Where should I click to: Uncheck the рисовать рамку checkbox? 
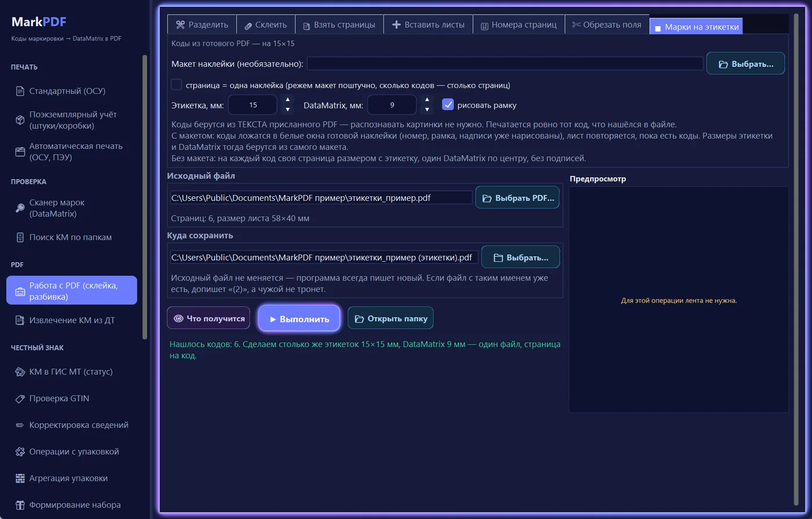click(448, 104)
